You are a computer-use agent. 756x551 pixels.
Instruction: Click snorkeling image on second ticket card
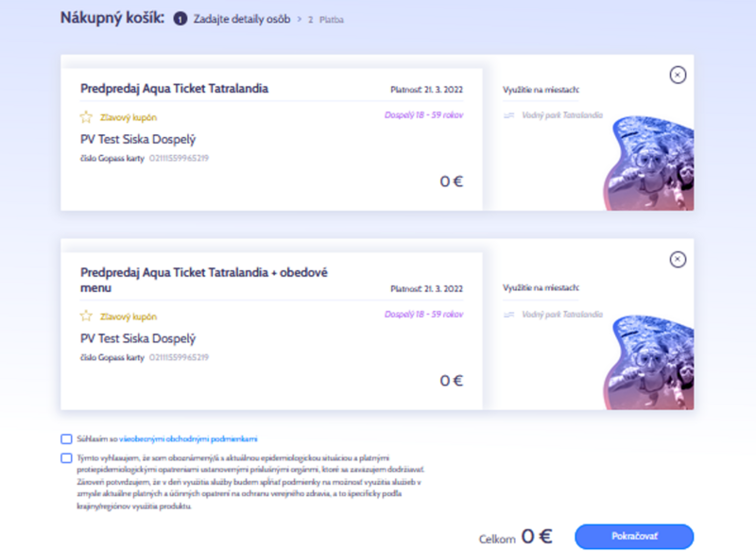pos(648,362)
